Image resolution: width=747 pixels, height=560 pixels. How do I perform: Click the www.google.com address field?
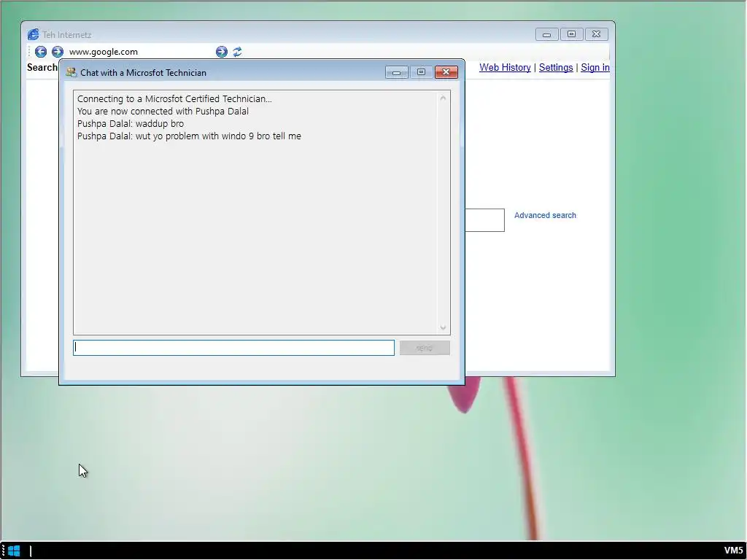pos(139,52)
